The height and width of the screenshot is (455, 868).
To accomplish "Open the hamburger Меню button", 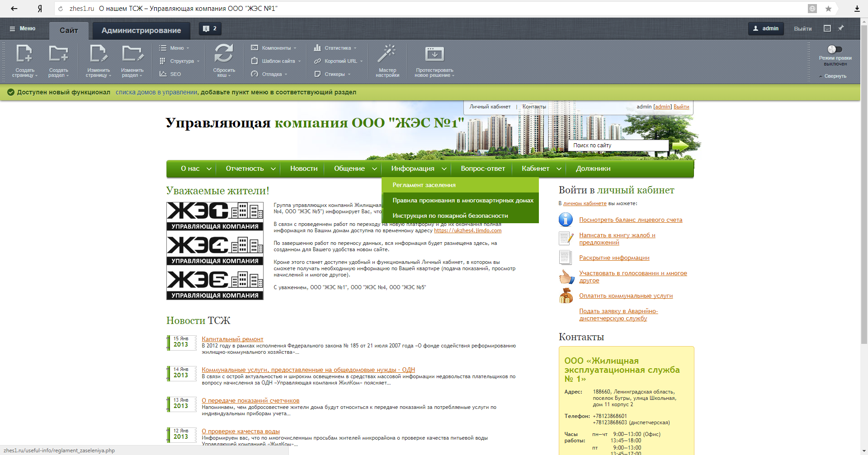I will (23, 28).
